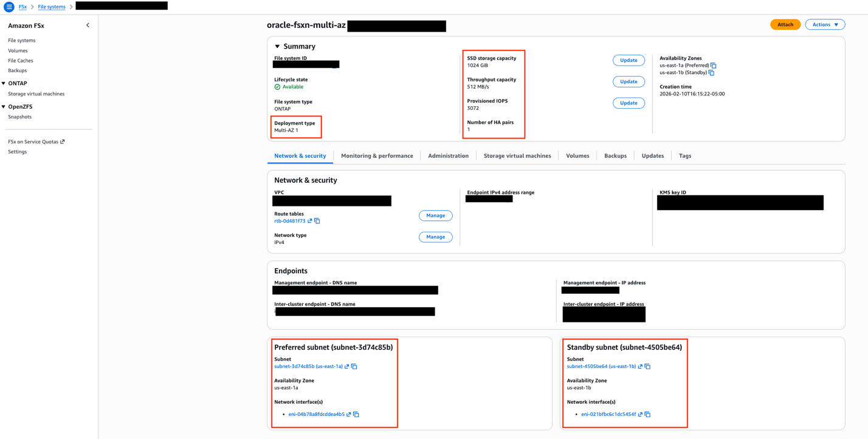Update provisioned IOPS
Screen dimensions: 868x439
[x=629, y=103]
